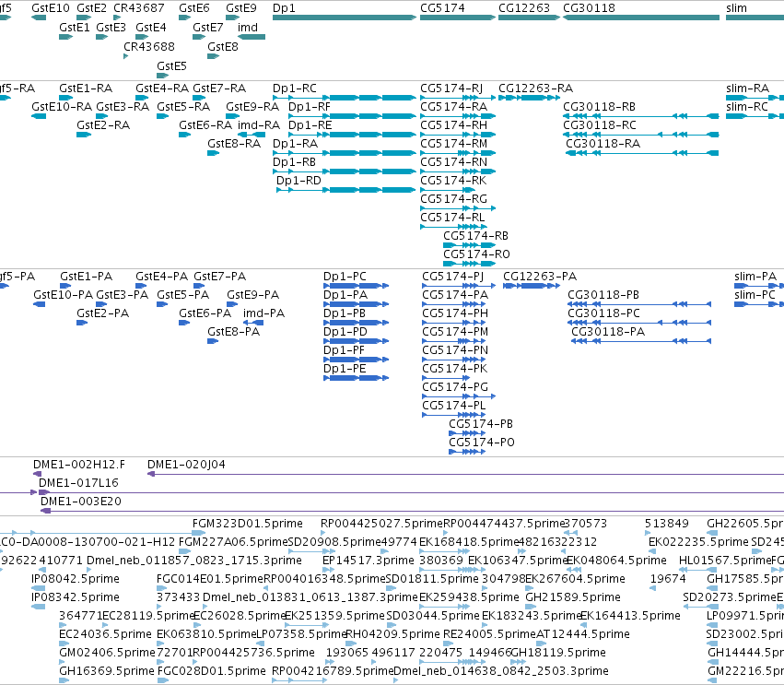Viewport: 784px width, 685px height.
Task: Click transcript CG5174-RG
Action: pyautogui.click(x=458, y=208)
